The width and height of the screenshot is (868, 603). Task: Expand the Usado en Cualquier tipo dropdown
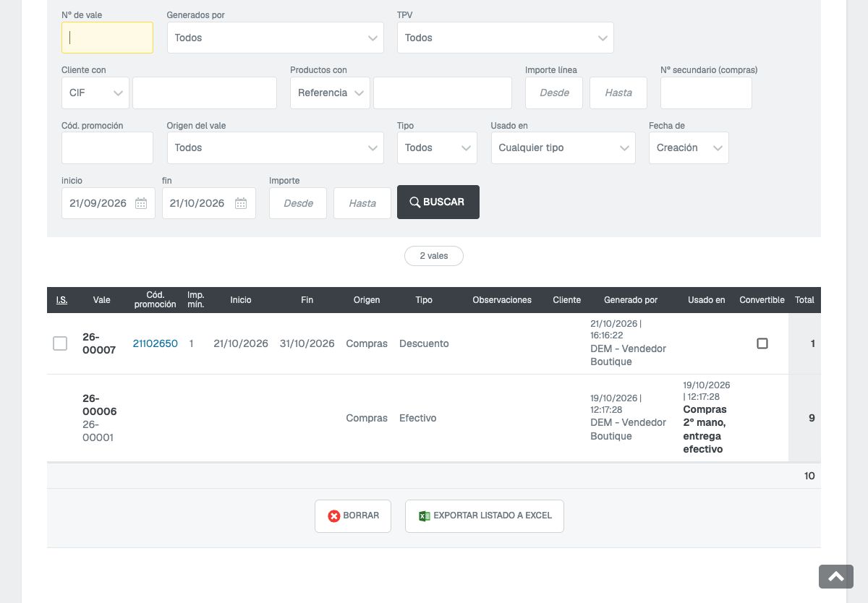(563, 147)
